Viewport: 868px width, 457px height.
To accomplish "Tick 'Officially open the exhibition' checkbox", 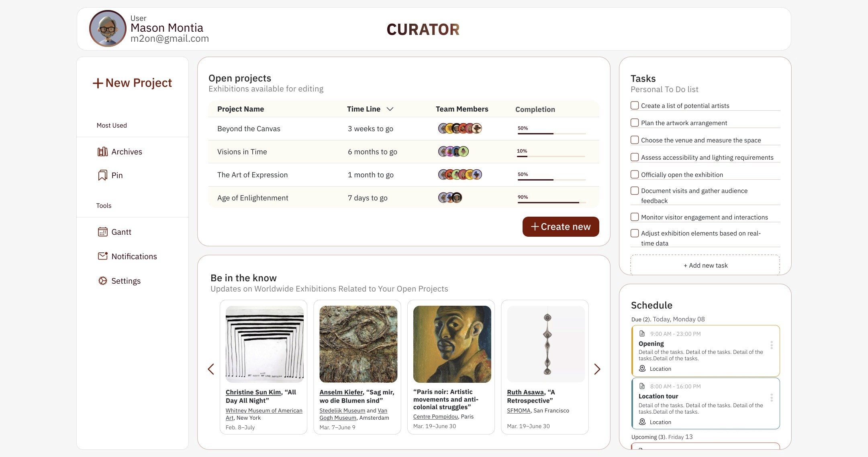I will click(635, 175).
